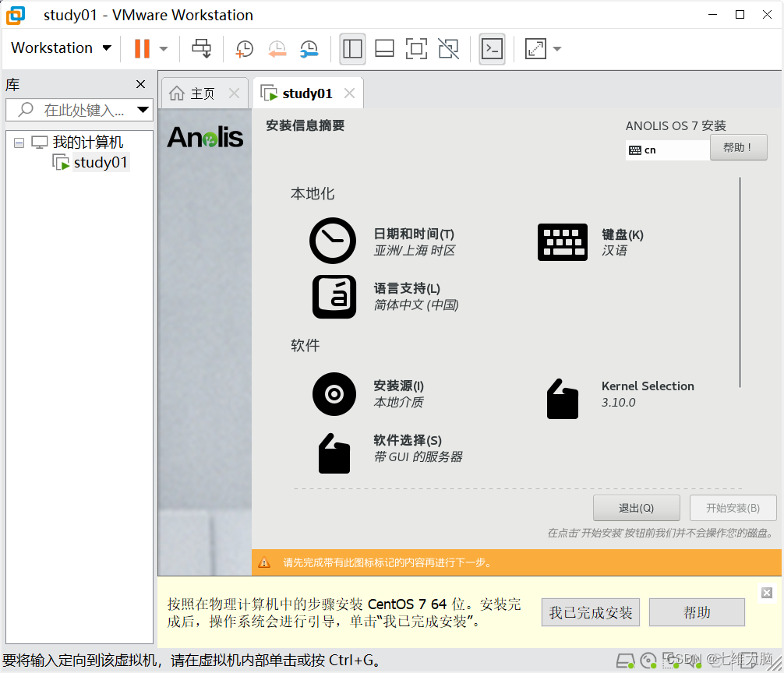Send Ctrl+Alt+Del to the virtual machine
Image resolution: width=784 pixels, height=673 pixels.
point(202,48)
